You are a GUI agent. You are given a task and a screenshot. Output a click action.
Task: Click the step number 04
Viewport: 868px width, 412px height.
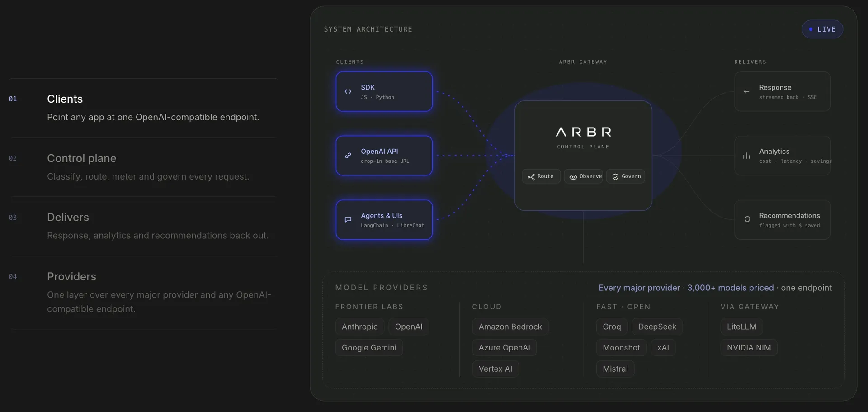13,276
